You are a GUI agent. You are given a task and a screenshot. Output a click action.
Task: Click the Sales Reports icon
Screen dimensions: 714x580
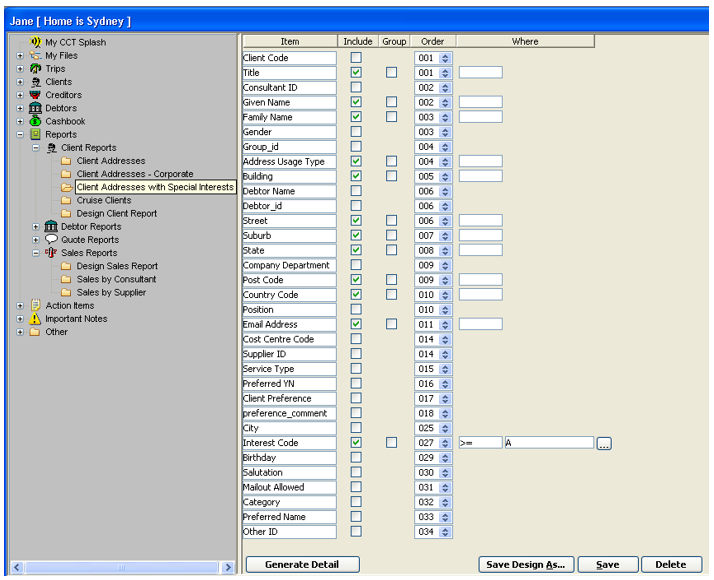point(51,253)
